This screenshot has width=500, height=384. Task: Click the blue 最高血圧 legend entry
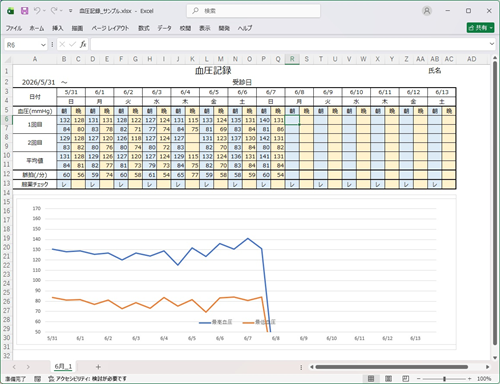point(216,322)
